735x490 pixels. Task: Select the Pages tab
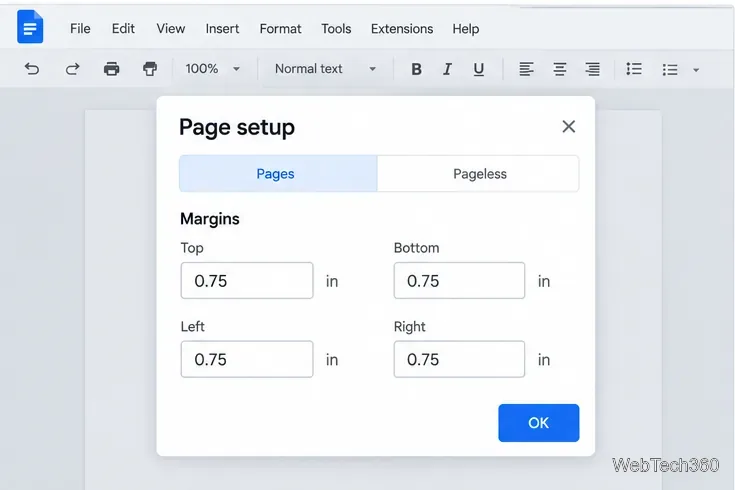point(278,173)
